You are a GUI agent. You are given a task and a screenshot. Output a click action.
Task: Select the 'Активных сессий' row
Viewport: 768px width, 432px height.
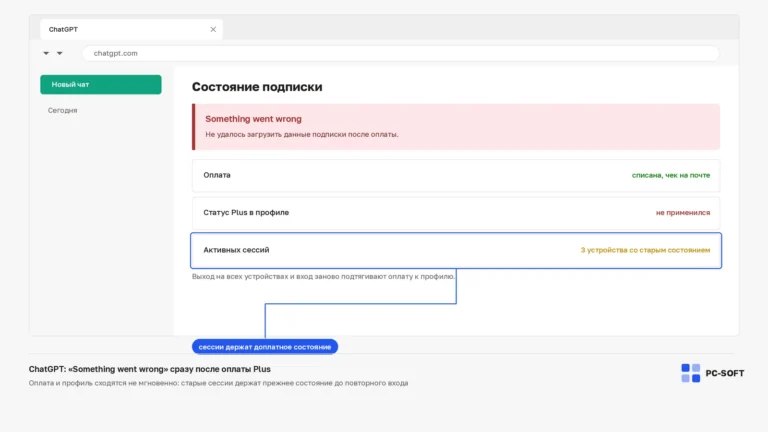pyautogui.click(x=456, y=250)
